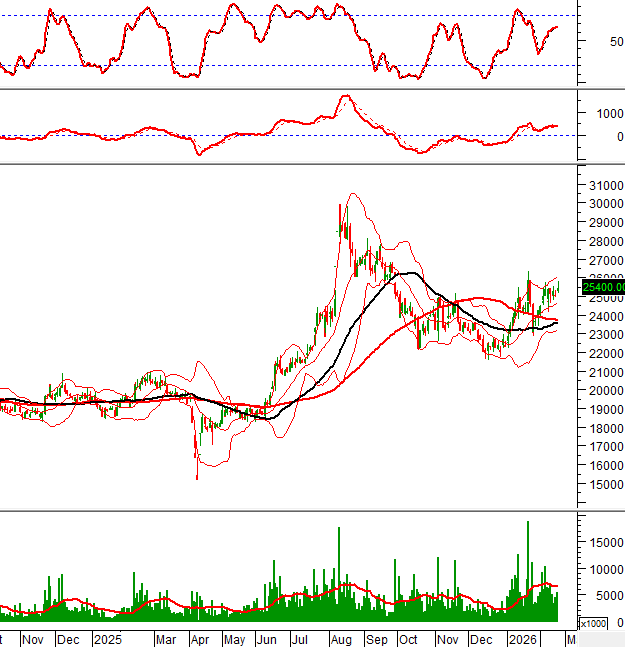Select the Jun month label
This screenshot has width=625, height=647.
[x=268, y=639]
